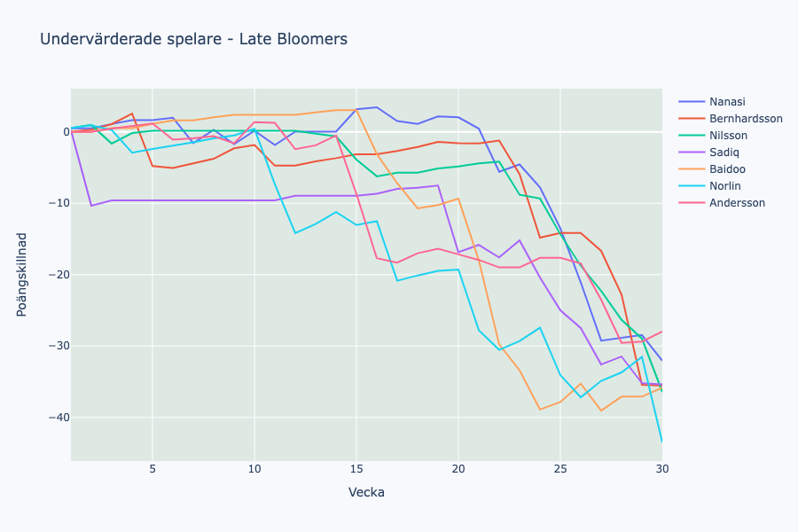The image size is (798, 532).
Task: Click the y-axis title Poängskillnad
Action: coord(22,275)
